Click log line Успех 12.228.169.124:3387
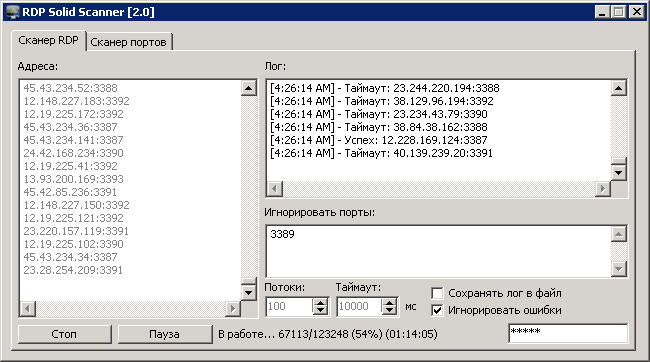 click(x=379, y=140)
